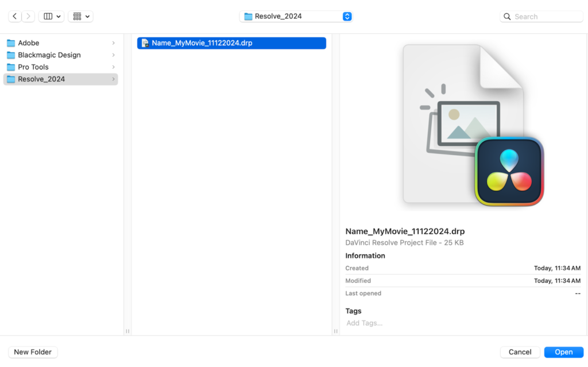Select Name_MyMovie_11122024.drp file in the list

tap(202, 43)
